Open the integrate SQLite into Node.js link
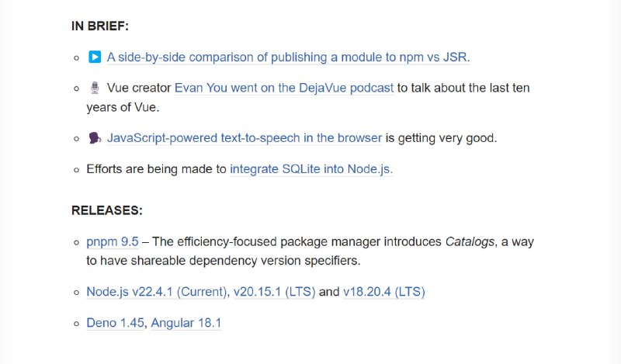The image size is (621, 364). click(x=311, y=169)
